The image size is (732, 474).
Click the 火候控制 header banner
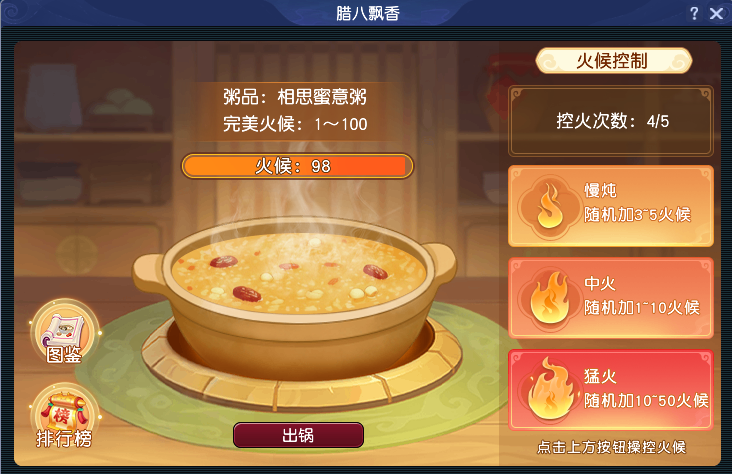(x=613, y=61)
